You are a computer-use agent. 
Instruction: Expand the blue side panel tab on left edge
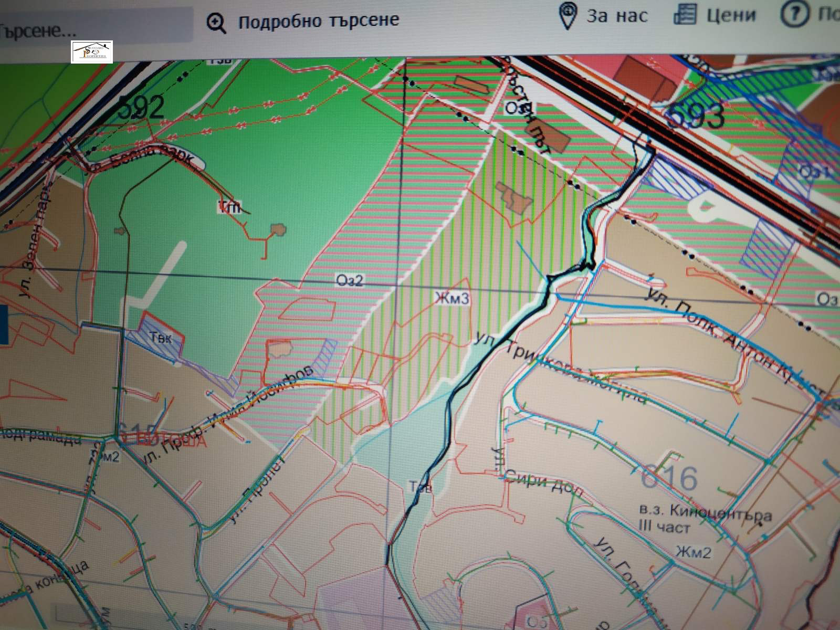pyautogui.click(x=4, y=324)
